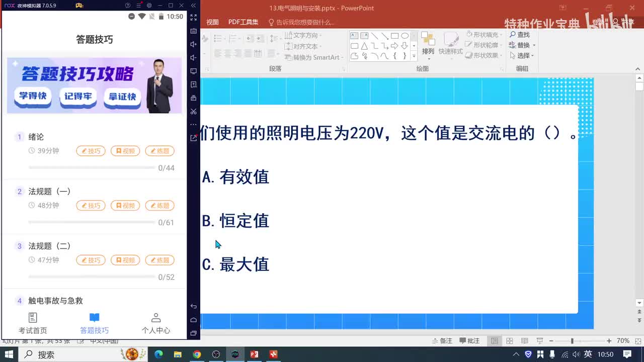Click the system tray volume icon

tap(576, 354)
